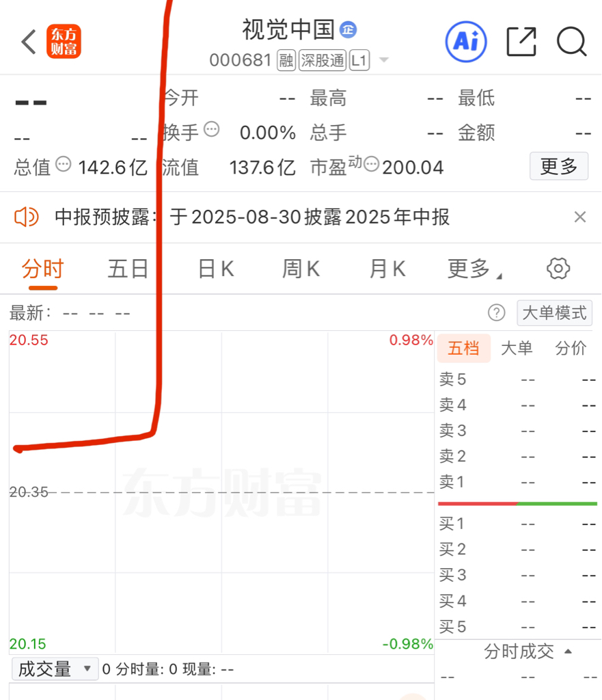
Task: Tap the info bubble next to 换手
Action: pyautogui.click(x=212, y=129)
